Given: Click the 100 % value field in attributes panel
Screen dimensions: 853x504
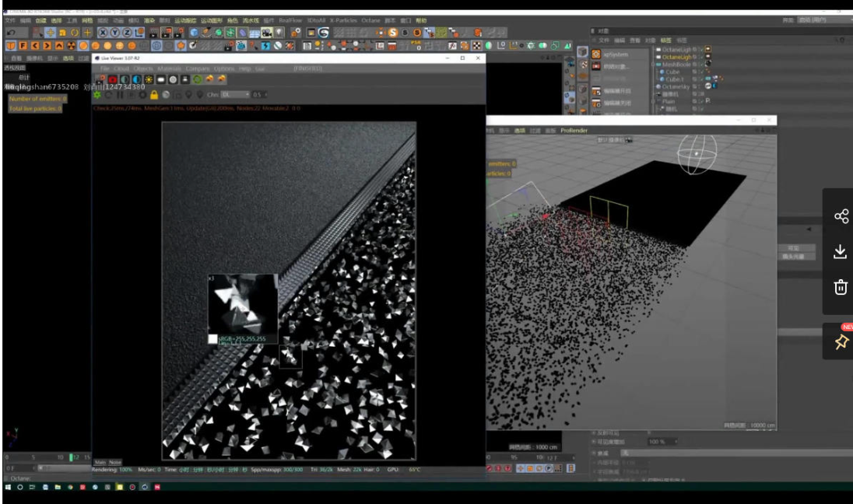Looking at the screenshot, I should [x=661, y=442].
